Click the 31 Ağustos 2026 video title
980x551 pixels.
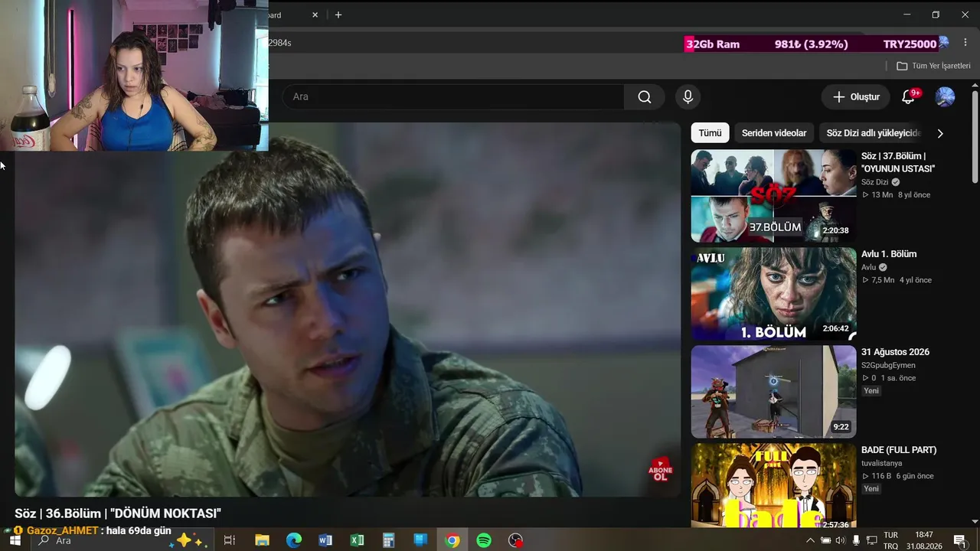pyautogui.click(x=895, y=352)
